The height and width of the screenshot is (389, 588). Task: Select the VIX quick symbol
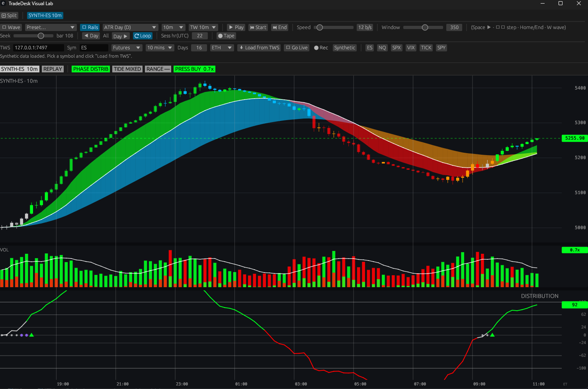pyautogui.click(x=411, y=48)
